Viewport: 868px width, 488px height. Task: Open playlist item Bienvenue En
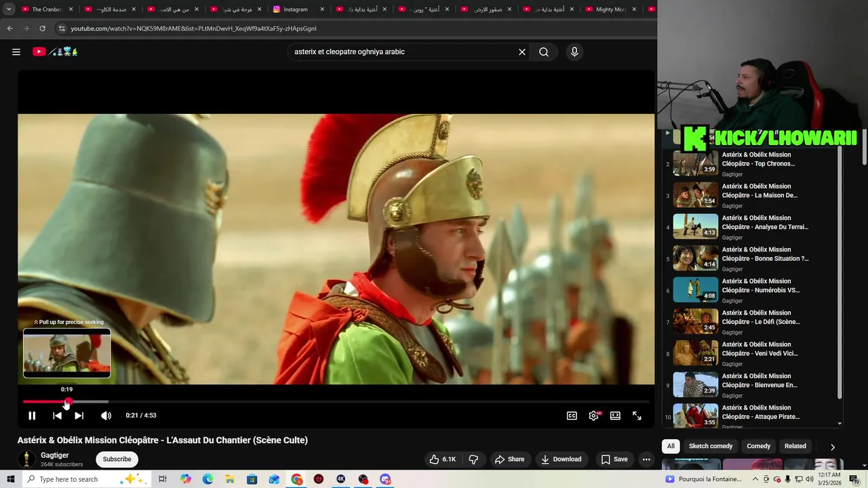(751, 385)
